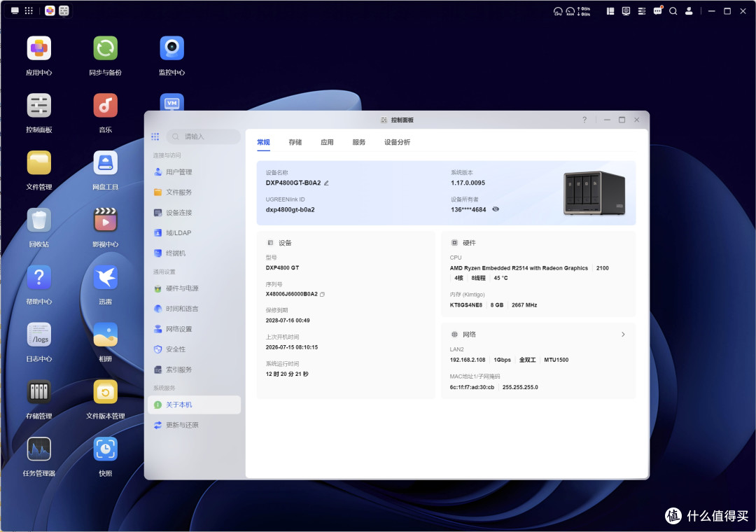Viewport: 756px width, 532px height.
Task: Open 终端机 terminal settings in sidebar
Action: coord(195,253)
